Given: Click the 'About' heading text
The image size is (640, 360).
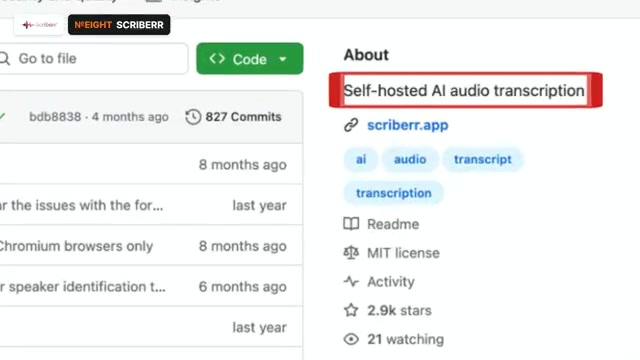Looking at the screenshot, I should click(366, 55).
